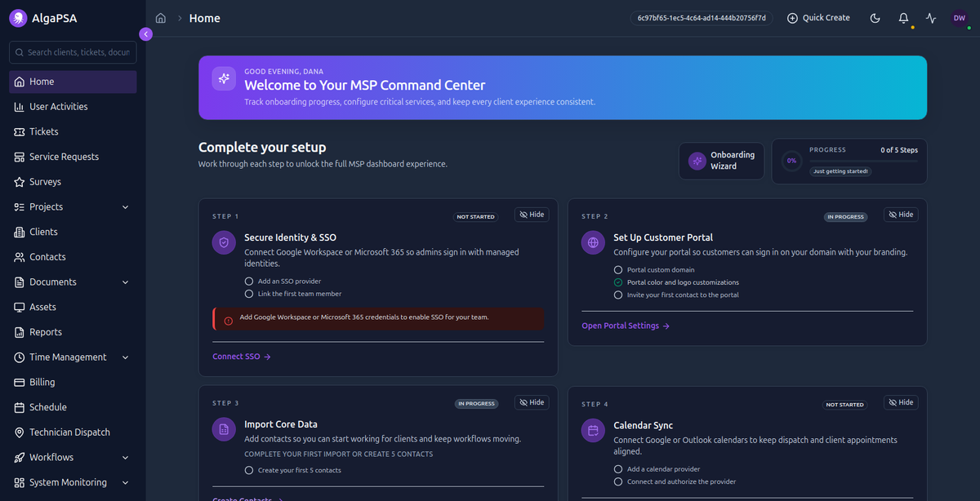Check 'Add an SSO provider' item
This screenshot has width=980, height=501.
249,282
